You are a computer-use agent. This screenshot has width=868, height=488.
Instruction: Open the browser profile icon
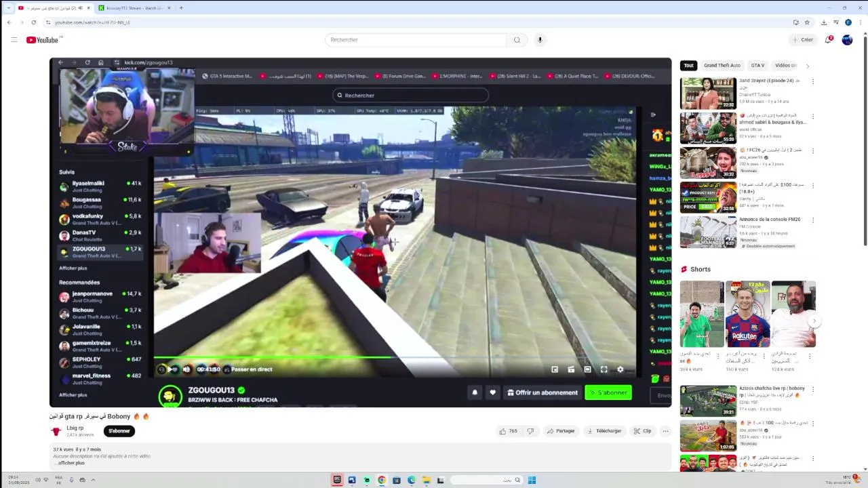tap(848, 22)
